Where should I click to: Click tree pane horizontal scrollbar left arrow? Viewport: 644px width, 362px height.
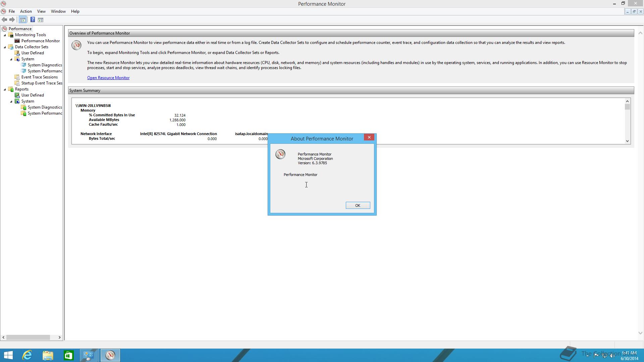pos(3,337)
